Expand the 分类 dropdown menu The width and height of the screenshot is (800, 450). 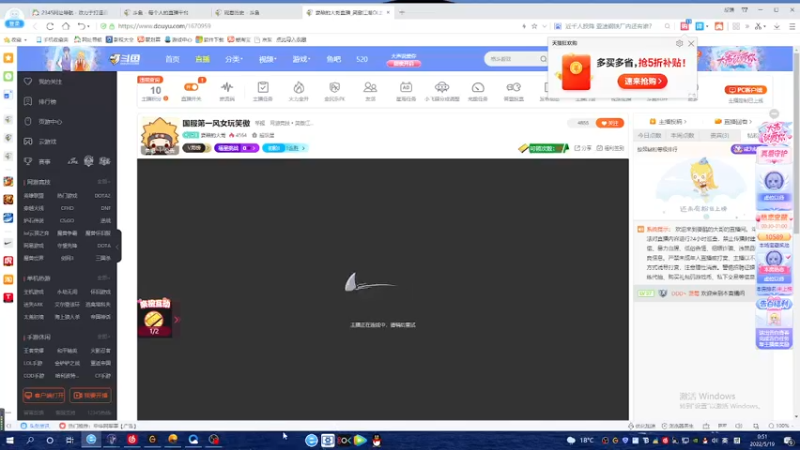(234, 59)
